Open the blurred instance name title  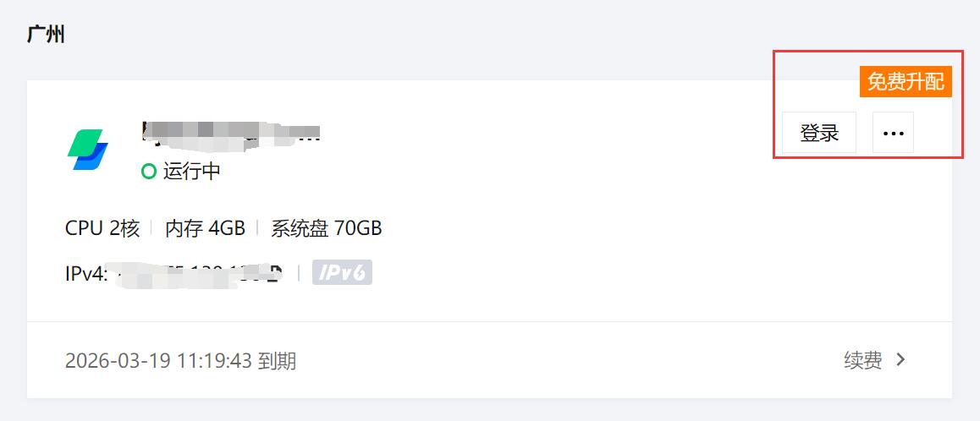(x=231, y=133)
